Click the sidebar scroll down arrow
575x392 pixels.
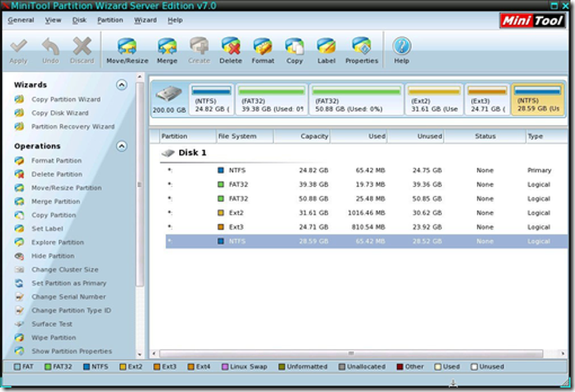(x=139, y=355)
